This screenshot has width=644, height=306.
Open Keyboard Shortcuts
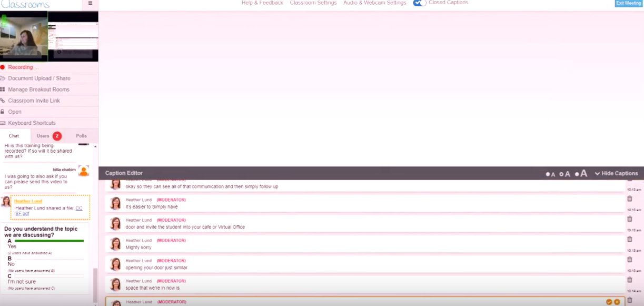coord(32,123)
